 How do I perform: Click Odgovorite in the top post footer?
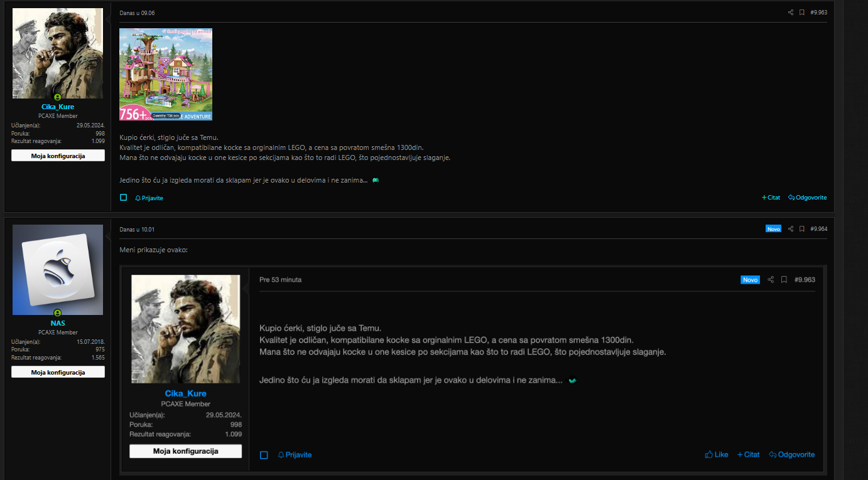pyautogui.click(x=808, y=198)
